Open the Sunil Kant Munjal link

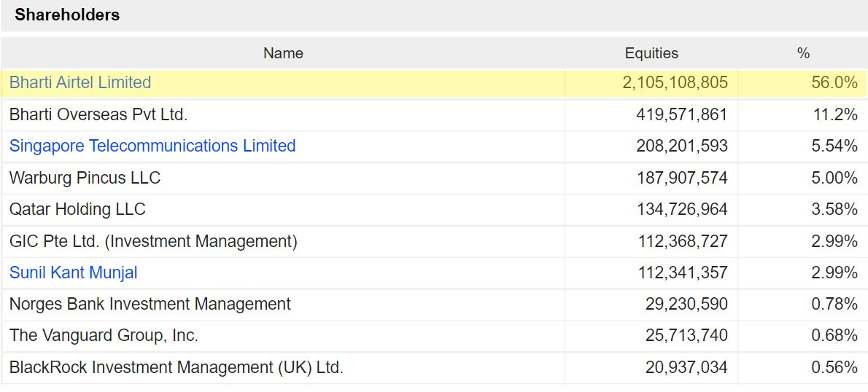tap(73, 273)
